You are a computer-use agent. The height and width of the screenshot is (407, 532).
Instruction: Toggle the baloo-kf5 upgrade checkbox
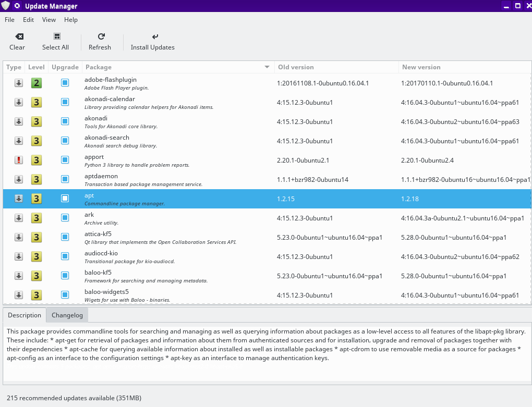[x=65, y=276]
